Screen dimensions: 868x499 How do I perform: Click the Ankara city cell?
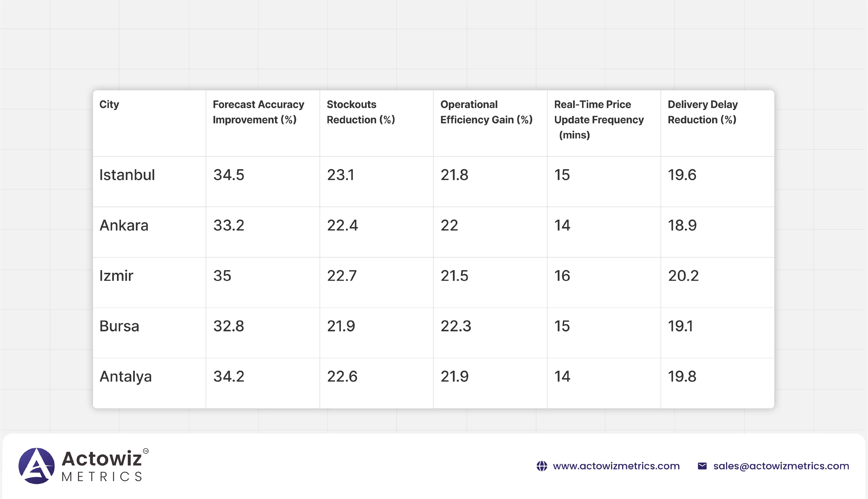click(x=124, y=225)
